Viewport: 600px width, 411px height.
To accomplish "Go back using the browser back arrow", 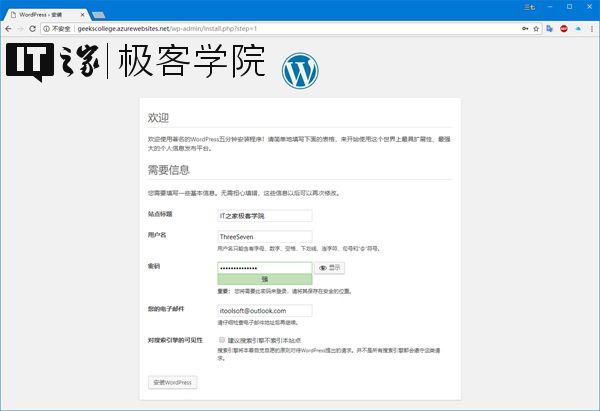I will click(8, 29).
